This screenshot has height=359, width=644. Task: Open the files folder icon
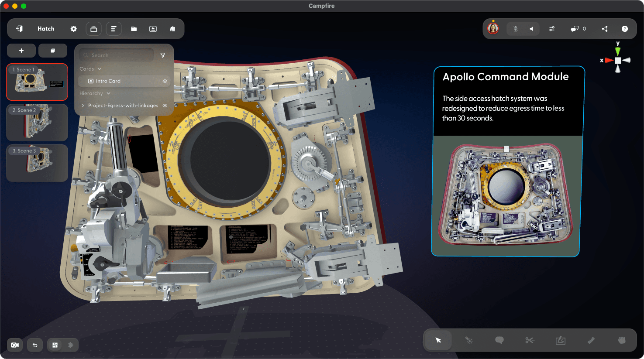tap(134, 29)
